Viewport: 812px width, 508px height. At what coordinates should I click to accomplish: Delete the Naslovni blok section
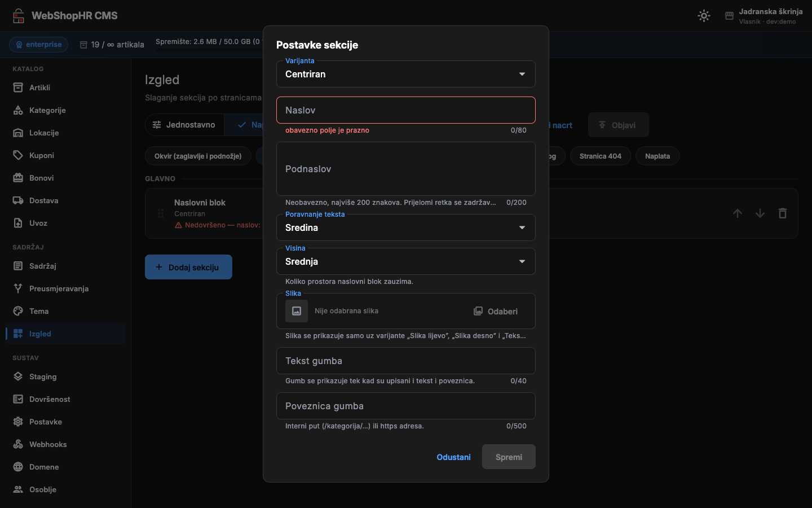783,213
